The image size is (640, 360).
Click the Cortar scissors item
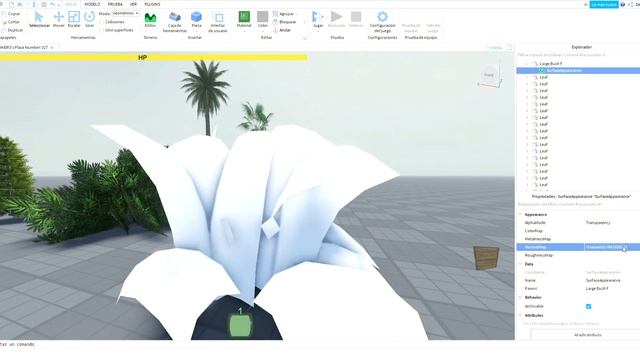[11, 22]
